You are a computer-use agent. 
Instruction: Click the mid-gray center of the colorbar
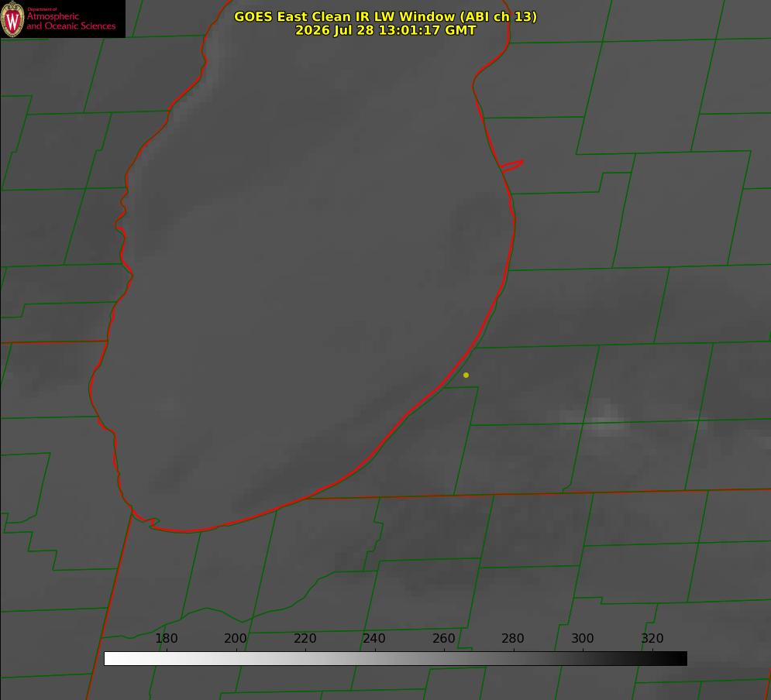click(x=395, y=658)
